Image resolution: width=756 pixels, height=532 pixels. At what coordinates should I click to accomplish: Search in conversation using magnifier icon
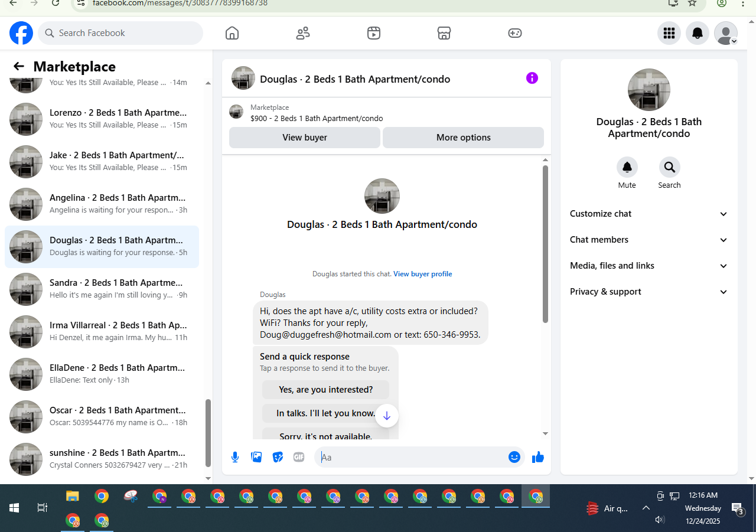pos(670,167)
